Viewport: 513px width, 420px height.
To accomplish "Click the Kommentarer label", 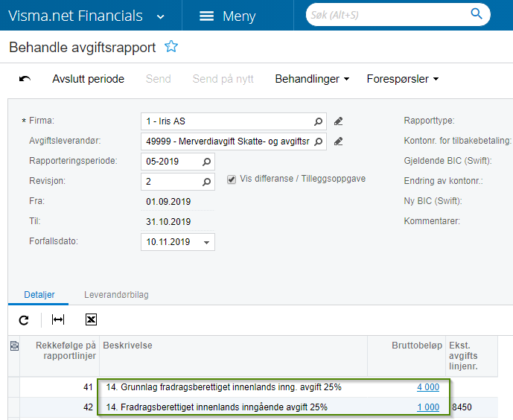I will pos(432,221).
